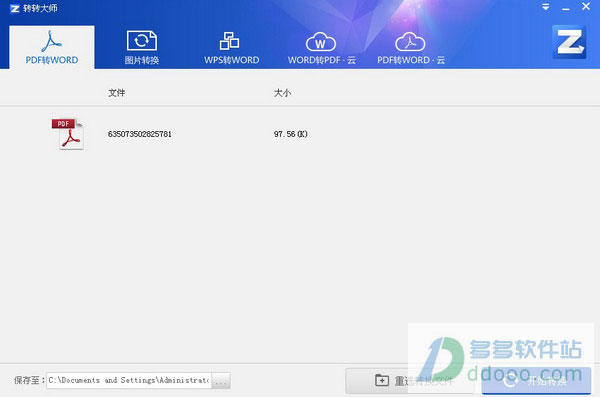Minimize the 转转大师 window
This screenshot has height=397, width=600.
click(x=566, y=8)
